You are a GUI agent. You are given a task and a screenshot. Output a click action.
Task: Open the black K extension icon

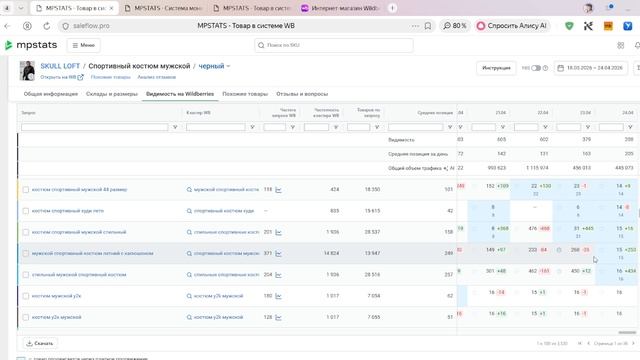[588, 26]
